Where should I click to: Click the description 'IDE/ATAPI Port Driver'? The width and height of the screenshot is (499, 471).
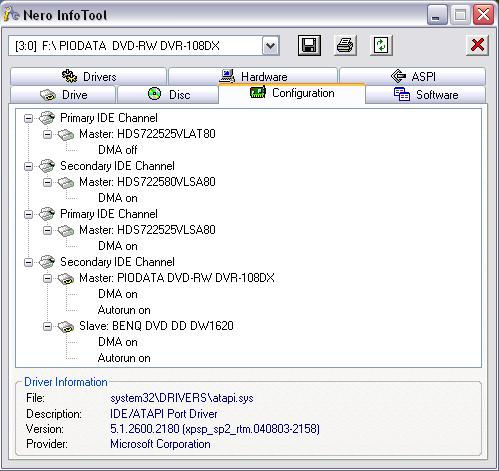tap(164, 414)
